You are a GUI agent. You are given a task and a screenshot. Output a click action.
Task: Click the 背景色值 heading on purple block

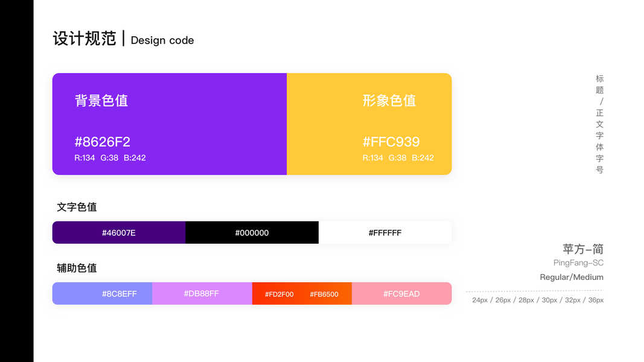point(101,101)
